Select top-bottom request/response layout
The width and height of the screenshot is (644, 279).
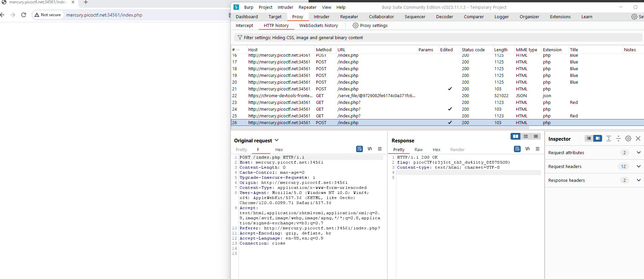526,136
